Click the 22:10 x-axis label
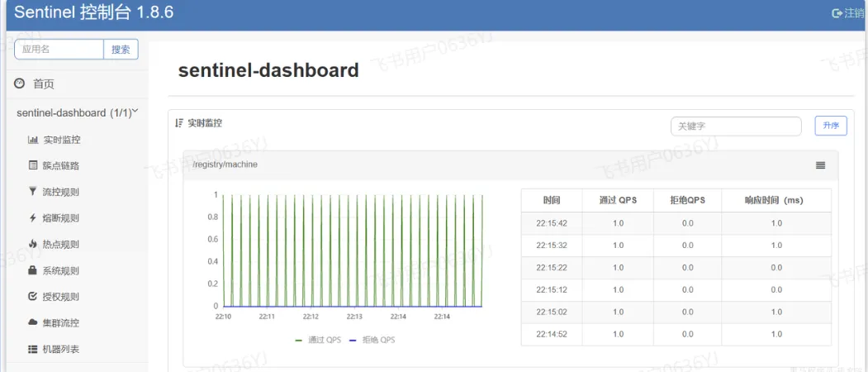868x372 pixels. [x=223, y=317]
